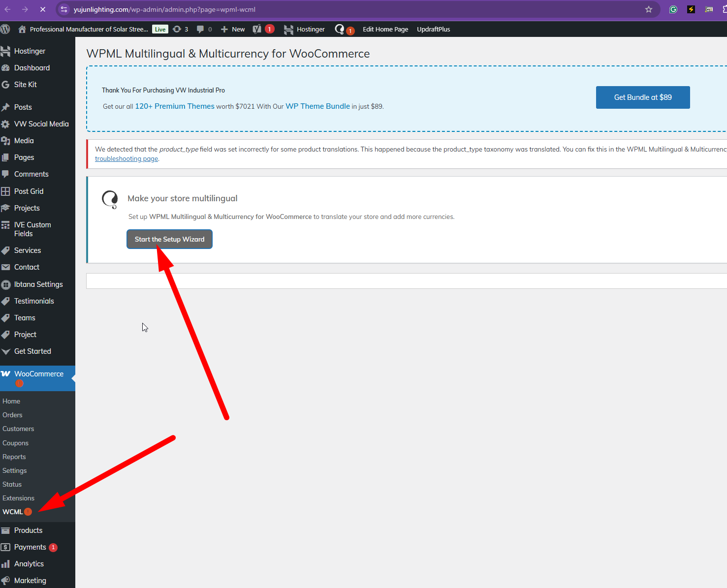Click the browser address bar URL

pyautogui.click(x=164, y=9)
